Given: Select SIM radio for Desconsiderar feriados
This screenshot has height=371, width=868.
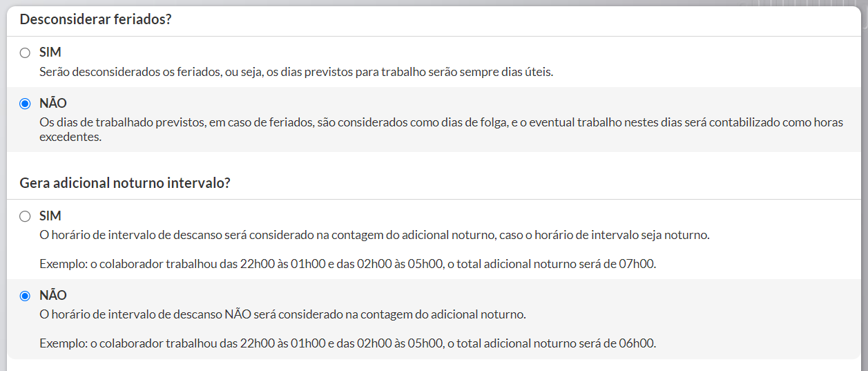Looking at the screenshot, I should (25, 53).
